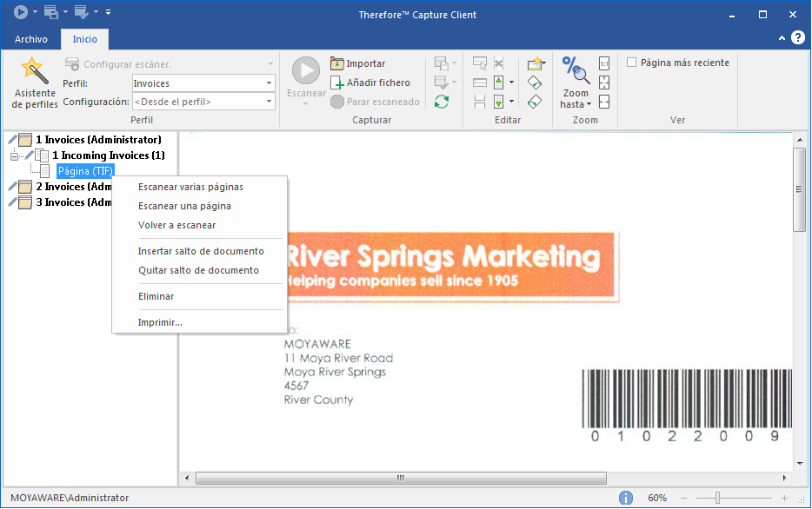The image size is (812, 509).
Task: Click the quick access play icon in title bar
Action: [21, 11]
